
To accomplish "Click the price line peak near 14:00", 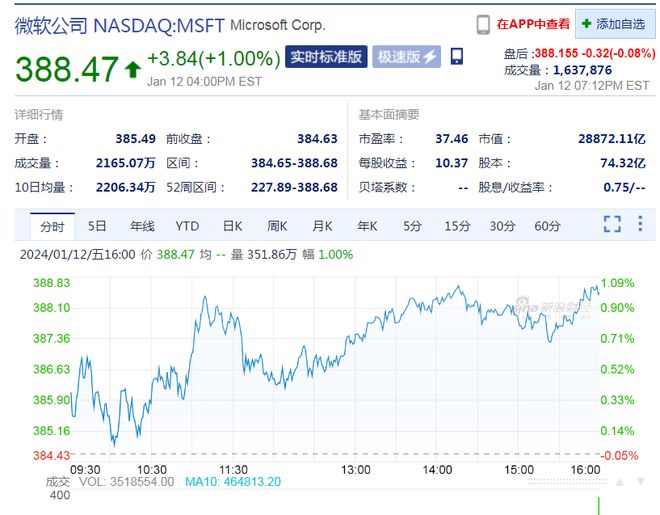I will coord(459,287).
